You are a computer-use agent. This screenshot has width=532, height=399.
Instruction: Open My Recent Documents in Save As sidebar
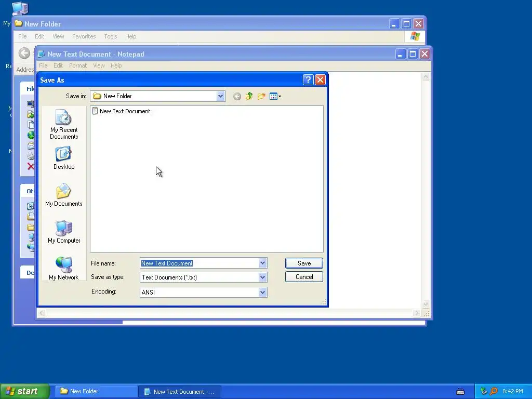click(64, 124)
